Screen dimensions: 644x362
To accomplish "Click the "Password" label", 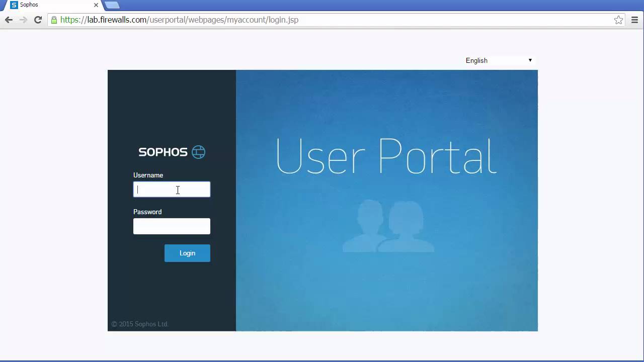I will click(147, 212).
